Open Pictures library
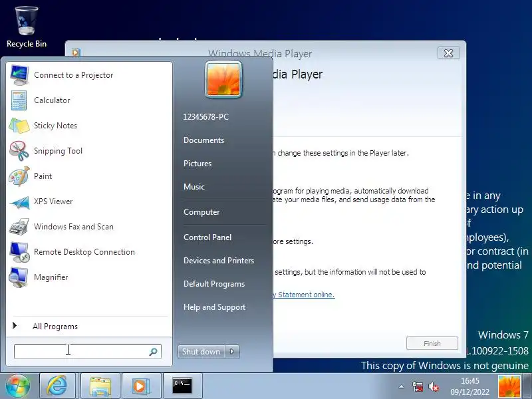This screenshot has height=399, width=532. pyautogui.click(x=198, y=164)
